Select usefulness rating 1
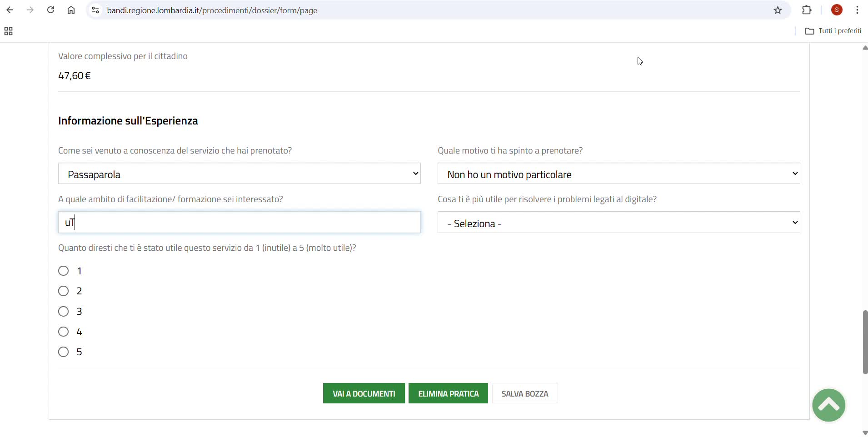The width and height of the screenshot is (868, 437). tap(64, 271)
